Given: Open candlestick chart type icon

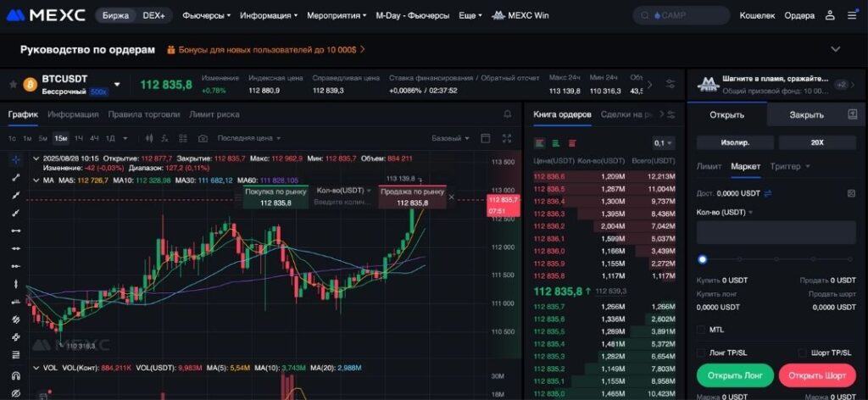Looking at the screenshot, I should (x=149, y=138).
